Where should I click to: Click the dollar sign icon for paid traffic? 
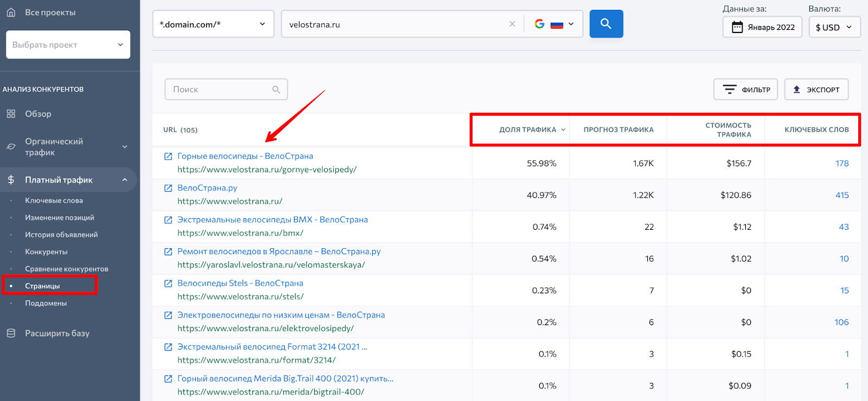click(x=11, y=180)
